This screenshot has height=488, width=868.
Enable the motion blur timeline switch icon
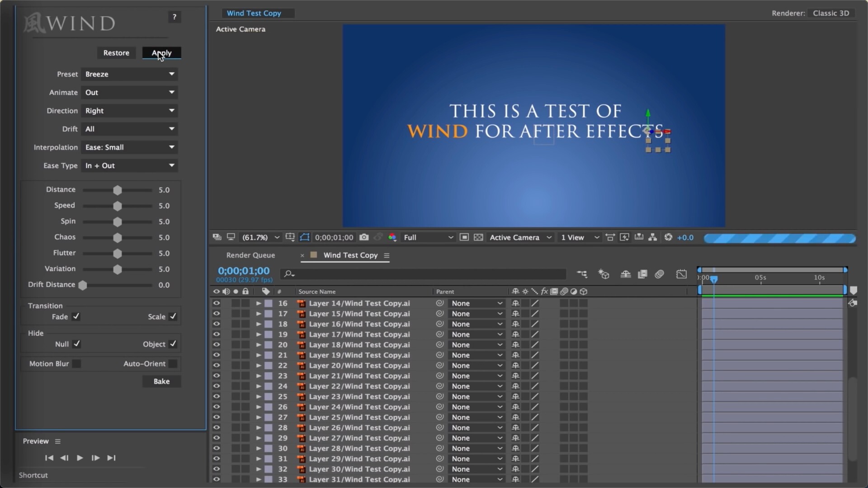click(x=659, y=274)
